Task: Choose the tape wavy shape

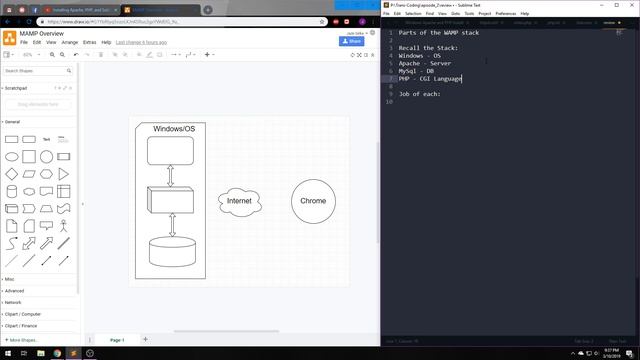Action: (x=63, y=209)
